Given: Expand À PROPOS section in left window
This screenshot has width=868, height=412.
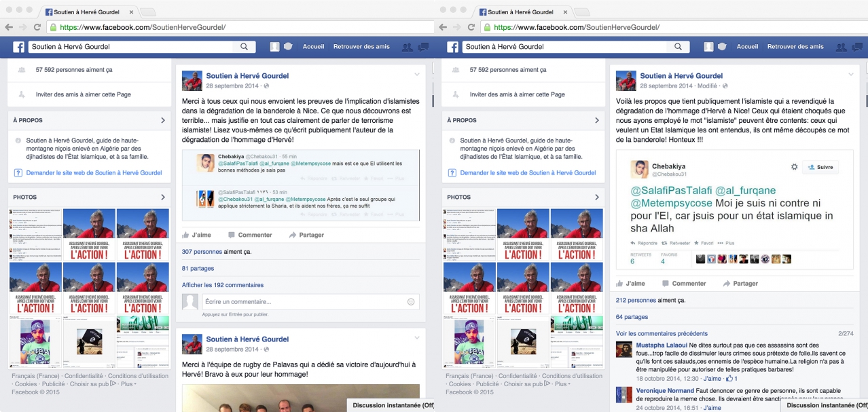Looking at the screenshot, I should tap(163, 120).
